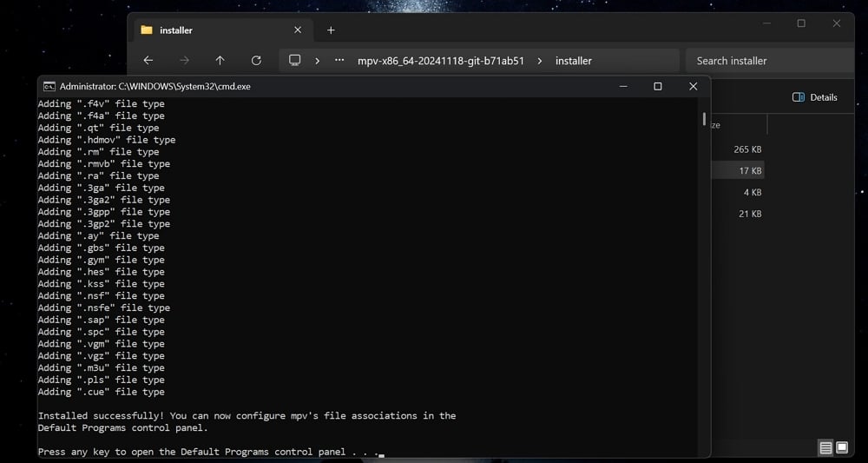Close the Administrator cmd.exe window

click(x=693, y=86)
